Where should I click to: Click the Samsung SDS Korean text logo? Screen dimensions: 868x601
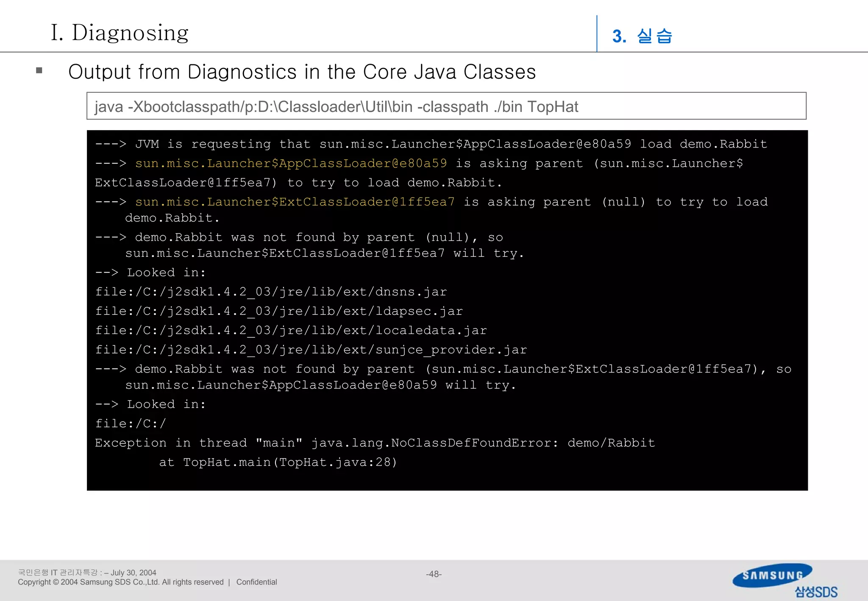click(816, 592)
